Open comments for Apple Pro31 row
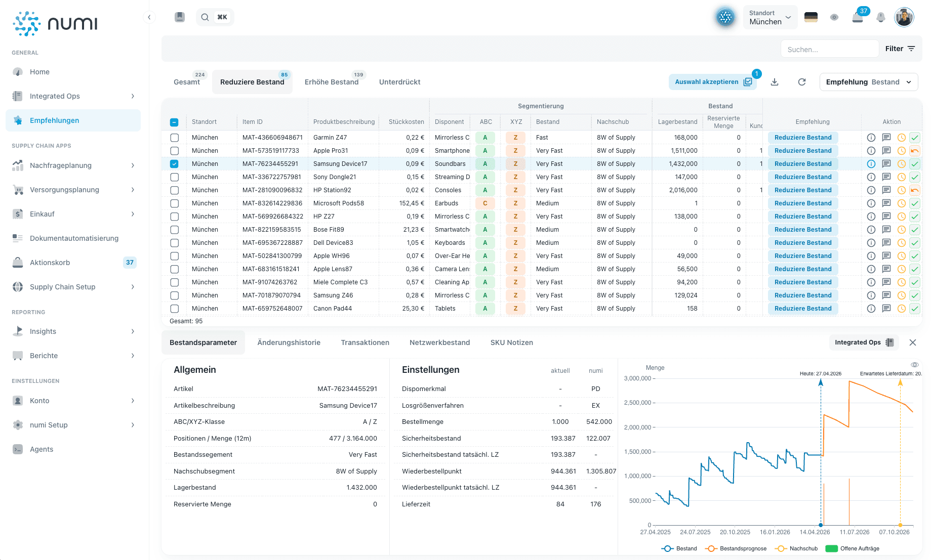The height and width of the screenshot is (560, 931). tap(886, 151)
